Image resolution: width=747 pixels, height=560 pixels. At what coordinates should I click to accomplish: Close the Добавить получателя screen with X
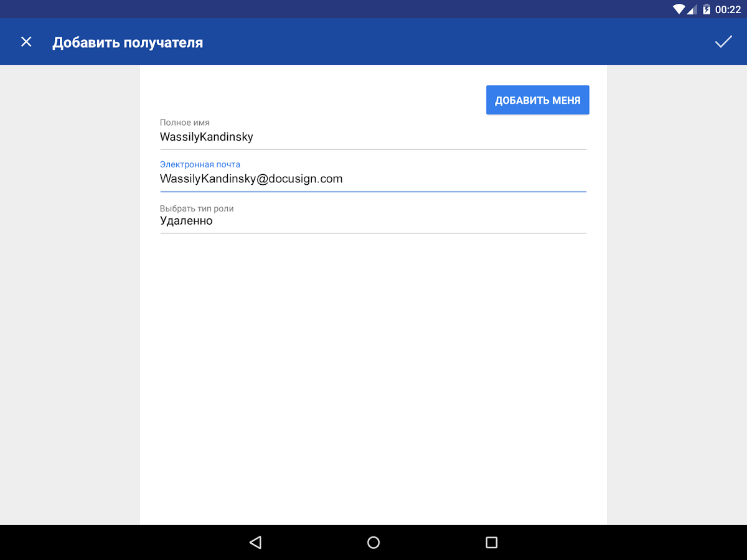click(26, 42)
